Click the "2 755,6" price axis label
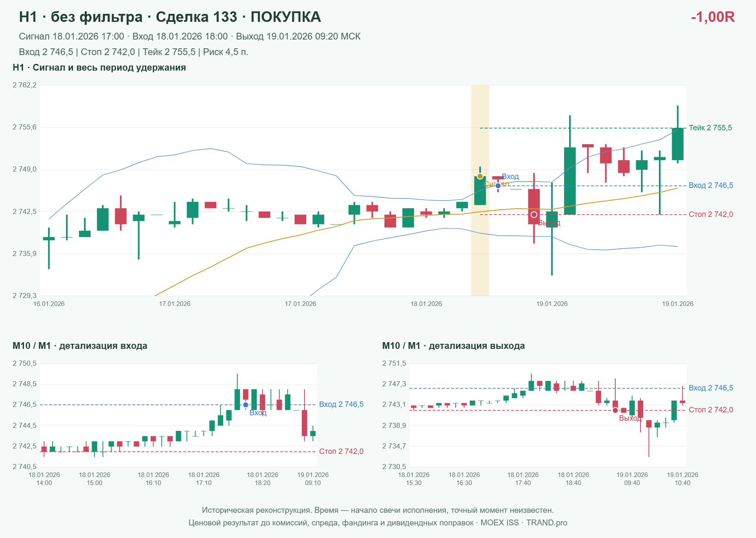The image size is (756, 538). (25, 127)
